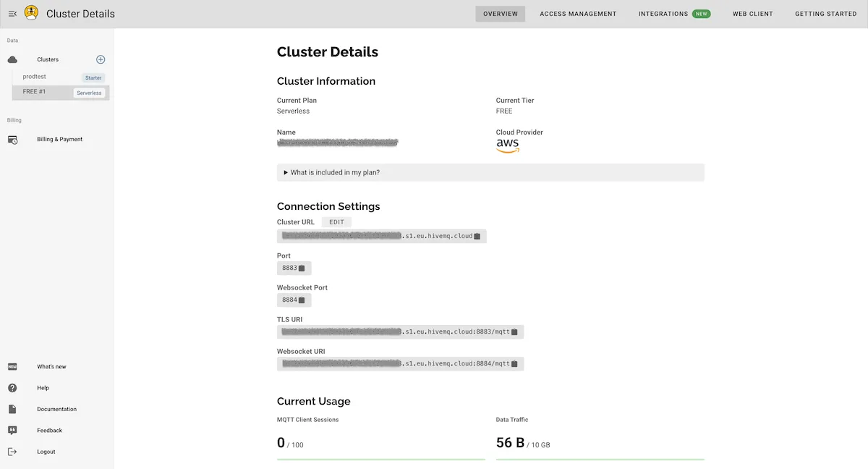
Task: Click the 'Cluster Details' header title
Action: (80, 14)
